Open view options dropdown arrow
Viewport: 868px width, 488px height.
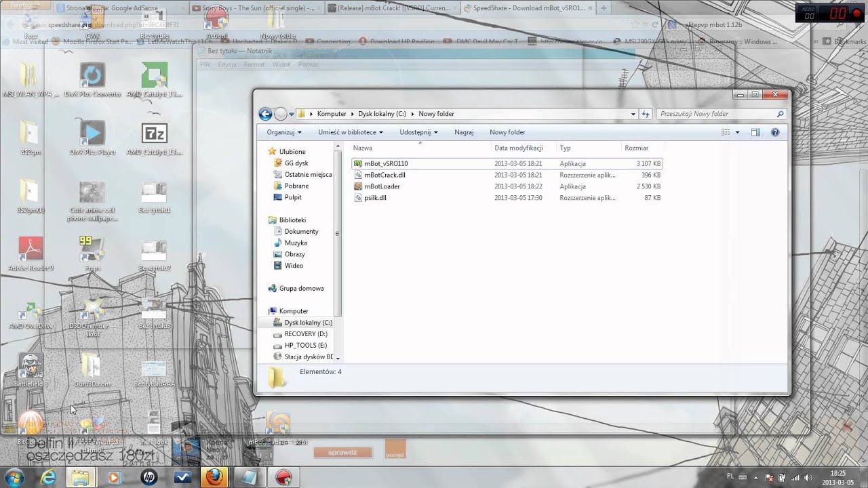point(738,132)
